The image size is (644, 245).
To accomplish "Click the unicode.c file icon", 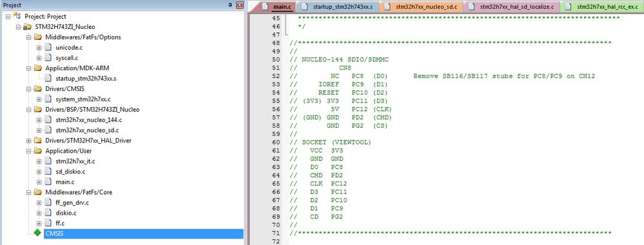I will tap(48, 47).
